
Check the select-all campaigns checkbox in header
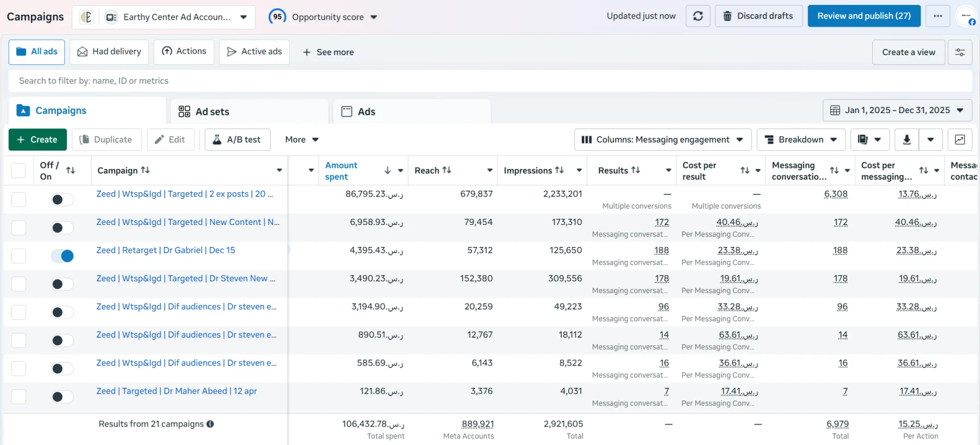click(19, 170)
